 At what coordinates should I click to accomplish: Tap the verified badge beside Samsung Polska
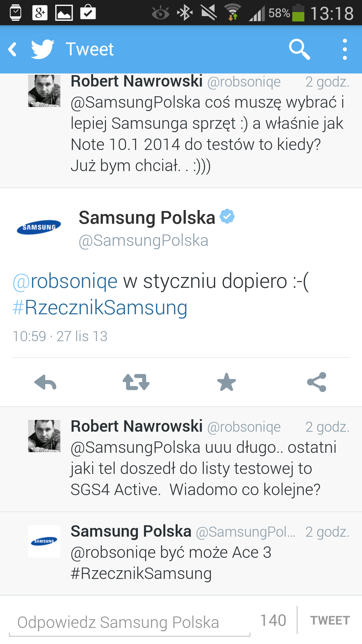[x=227, y=216]
